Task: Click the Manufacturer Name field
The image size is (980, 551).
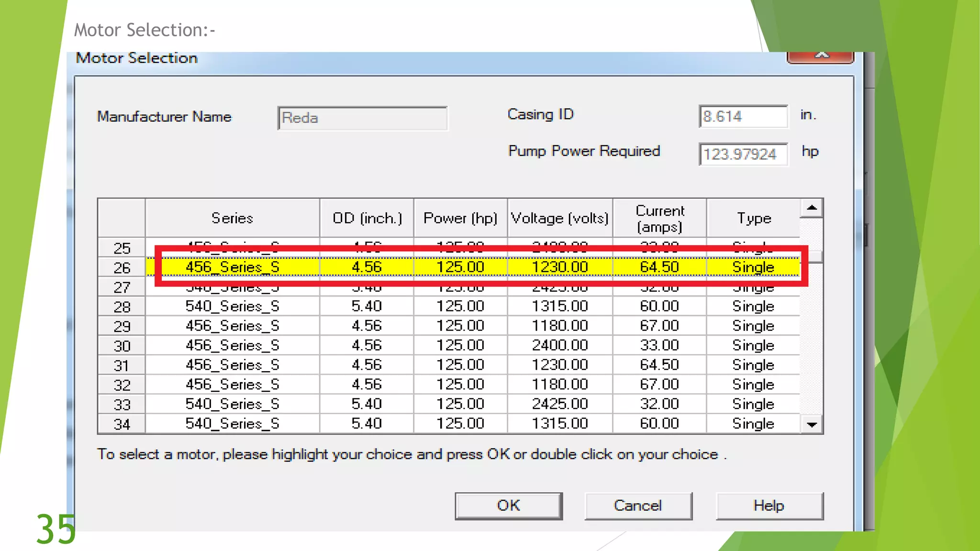Action: click(x=362, y=118)
